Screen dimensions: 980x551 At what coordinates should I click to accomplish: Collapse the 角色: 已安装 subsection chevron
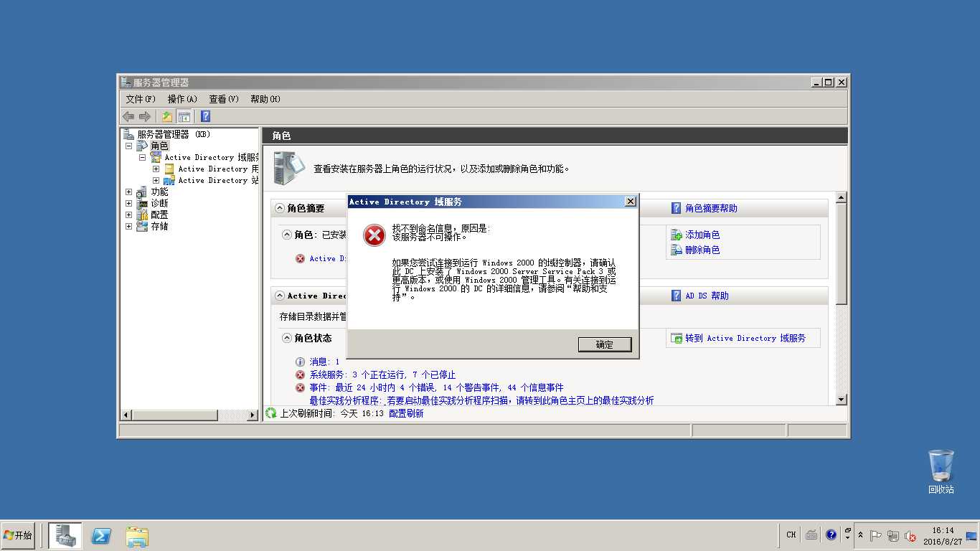coord(287,235)
